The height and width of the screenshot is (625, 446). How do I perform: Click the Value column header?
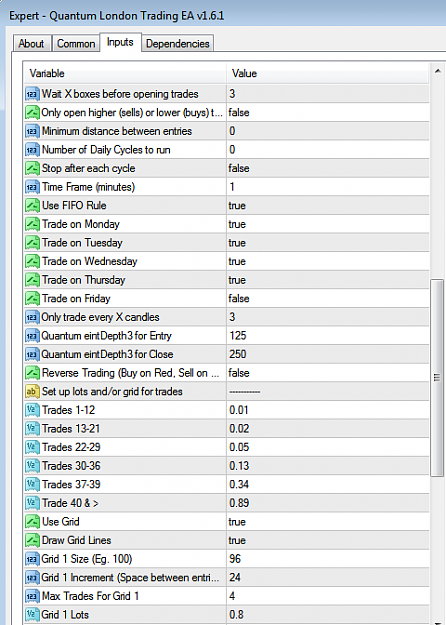(328, 73)
